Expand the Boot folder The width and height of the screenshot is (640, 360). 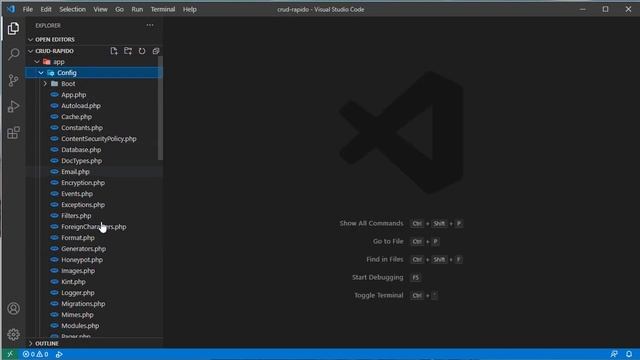click(x=94, y=84)
